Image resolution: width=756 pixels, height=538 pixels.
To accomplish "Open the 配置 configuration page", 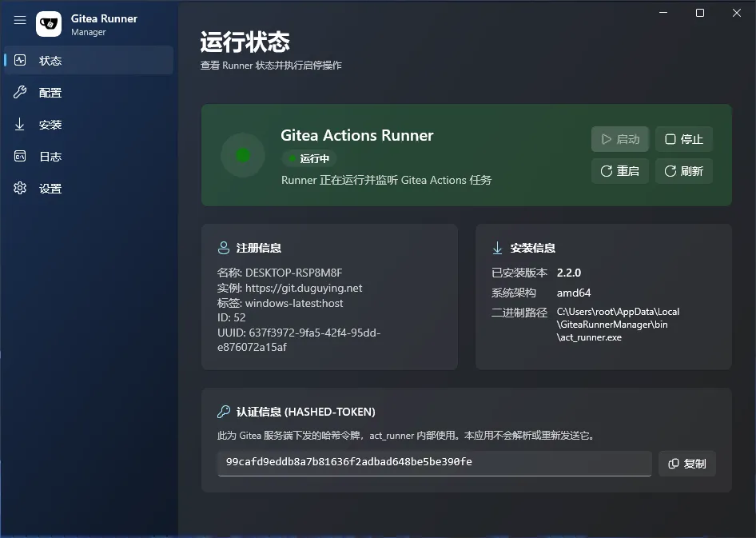I will pos(89,93).
